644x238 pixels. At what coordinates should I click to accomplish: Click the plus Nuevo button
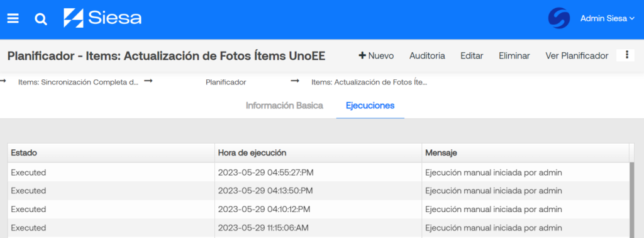pos(376,55)
